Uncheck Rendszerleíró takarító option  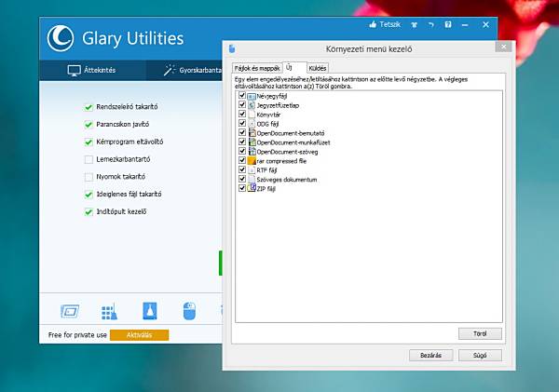click(89, 107)
